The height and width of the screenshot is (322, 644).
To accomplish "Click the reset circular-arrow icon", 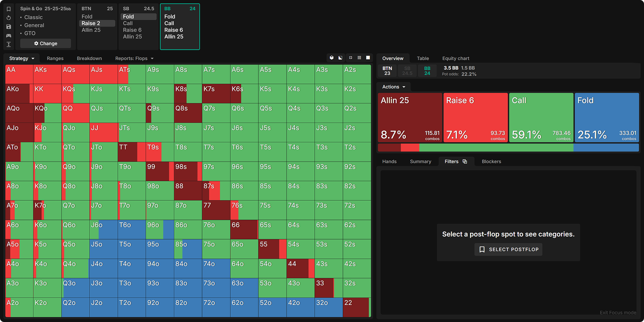I will point(8,18).
